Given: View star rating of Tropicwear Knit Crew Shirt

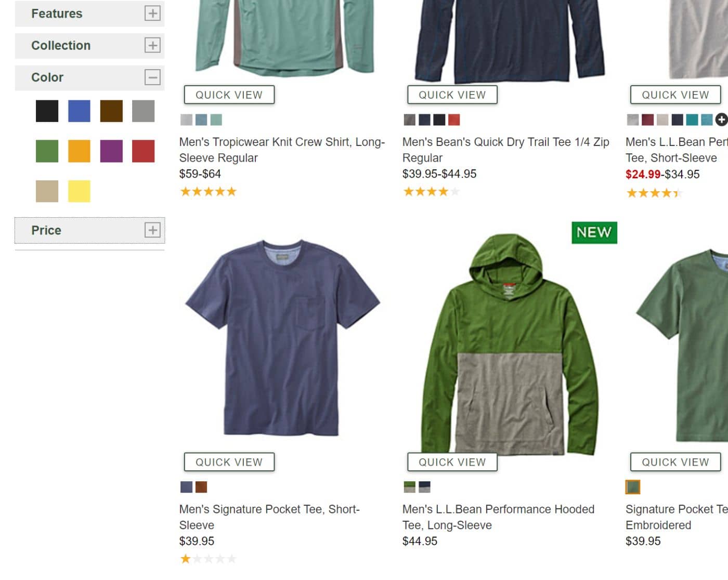Looking at the screenshot, I should coord(208,192).
